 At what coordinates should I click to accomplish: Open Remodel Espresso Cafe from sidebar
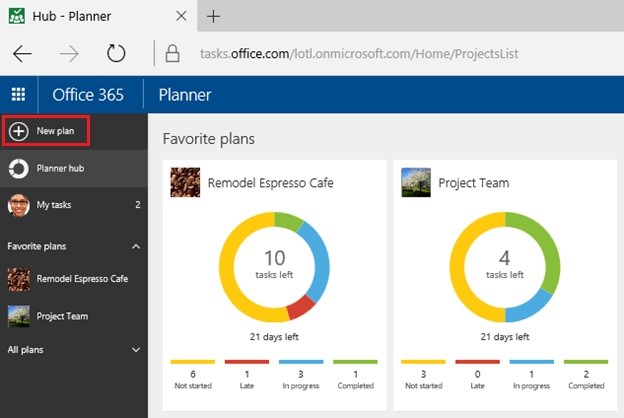(x=74, y=279)
